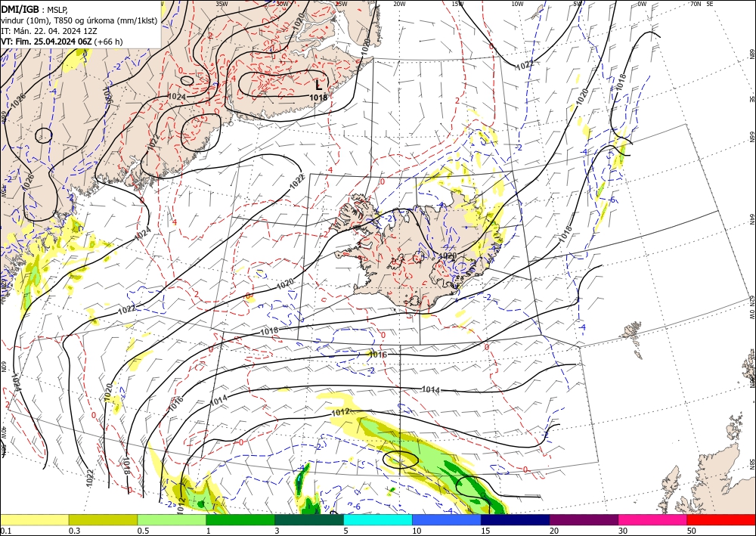Viewport: 756px width, 536px height.
Task: Click the '70N' label in top-right corner
Action: coord(696,4)
